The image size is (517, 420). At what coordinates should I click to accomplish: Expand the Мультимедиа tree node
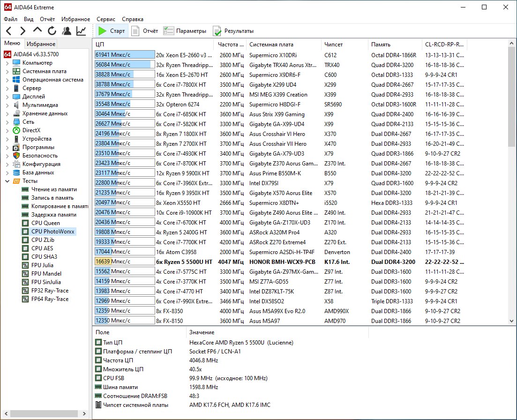(7, 105)
